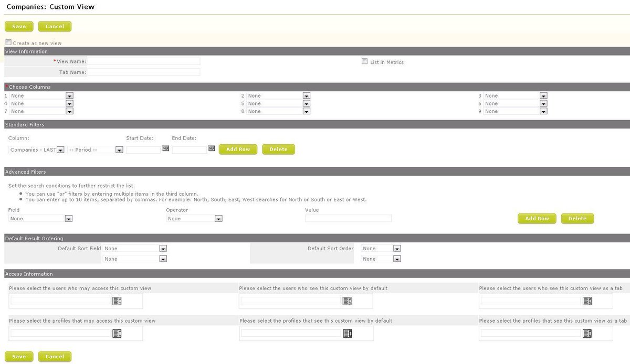
Task: Open the End Date calendar picker
Action: pos(212,149)
